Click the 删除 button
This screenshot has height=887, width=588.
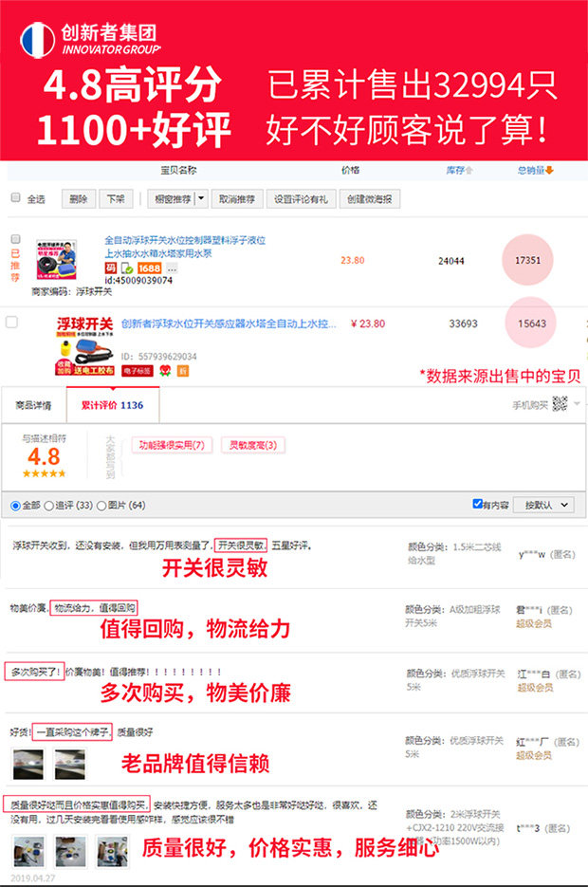pos(79,198)
